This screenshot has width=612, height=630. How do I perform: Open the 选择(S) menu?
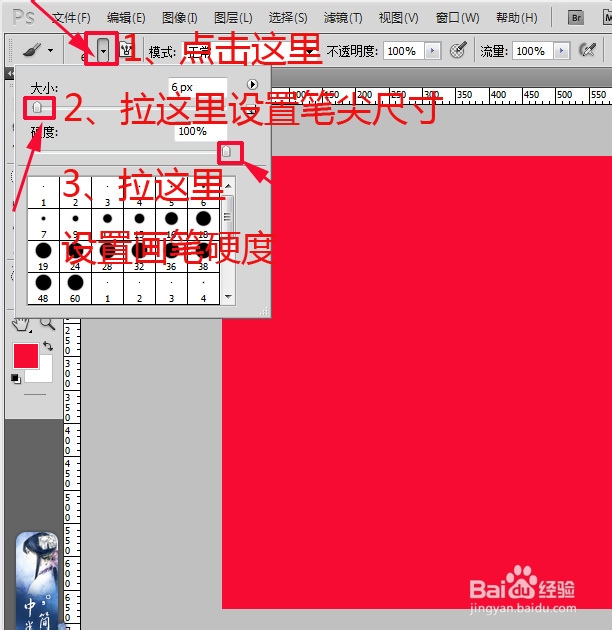[288, 18]
